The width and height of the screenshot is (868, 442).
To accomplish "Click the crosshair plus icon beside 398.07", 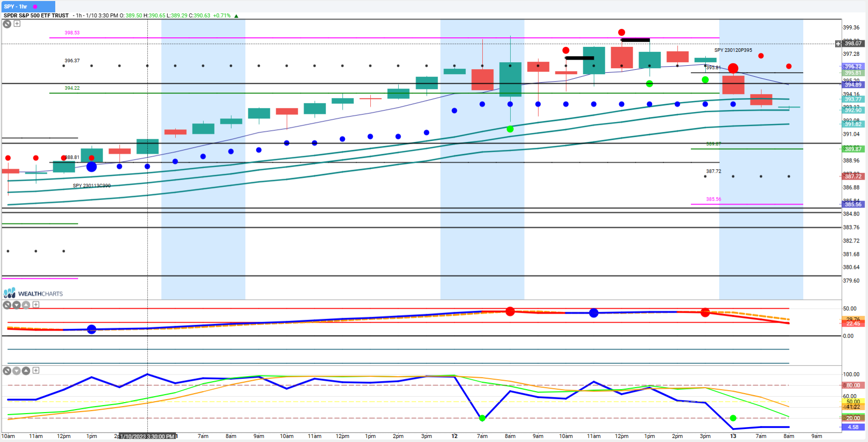I will tap(838, 44).
